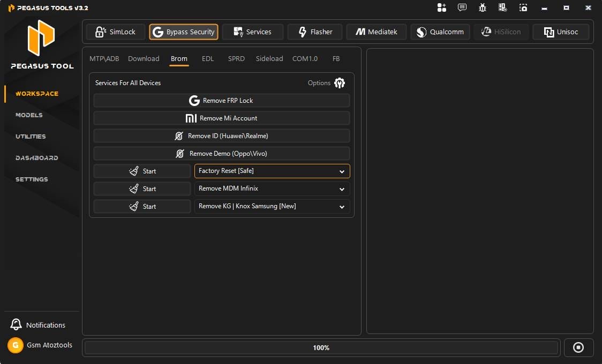Select the Mediatek platform tool
The width and height of the screenshot is (602, 364).
pos(376,32)
